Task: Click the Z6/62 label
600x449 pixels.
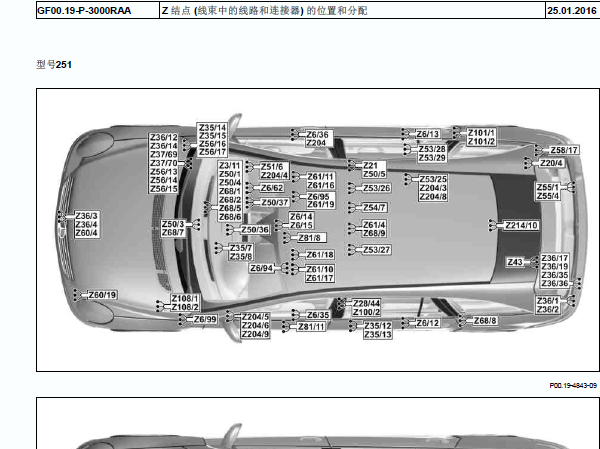Action: pos(272,188)
